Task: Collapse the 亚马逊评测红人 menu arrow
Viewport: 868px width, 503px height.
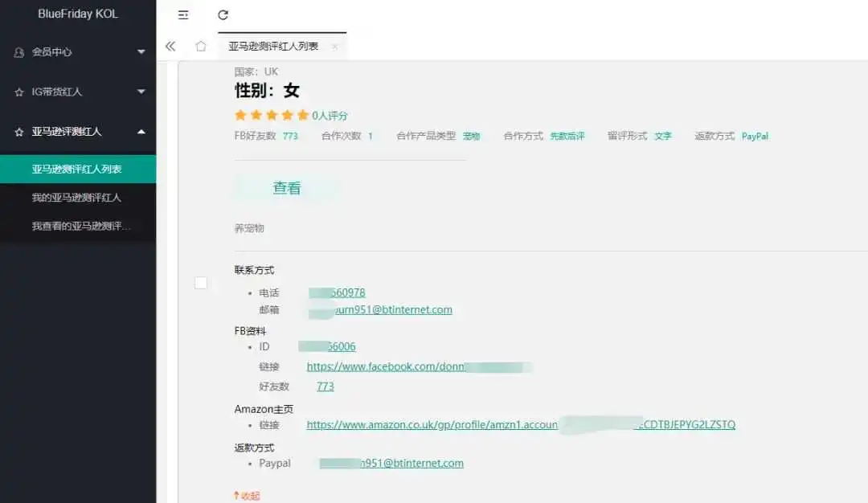Action: tap(141, 132)
